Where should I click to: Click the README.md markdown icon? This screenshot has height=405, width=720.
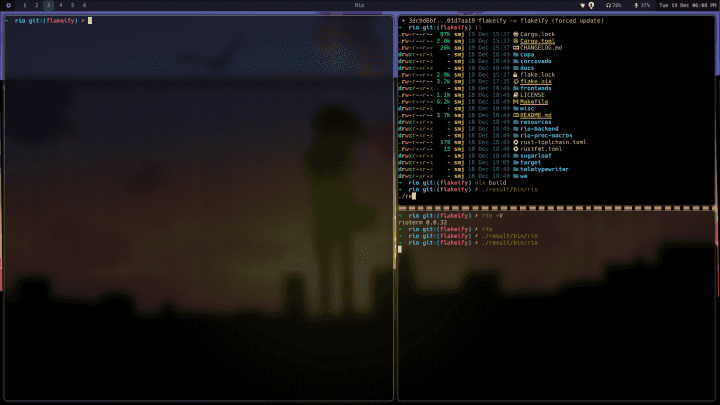point(516,115)
